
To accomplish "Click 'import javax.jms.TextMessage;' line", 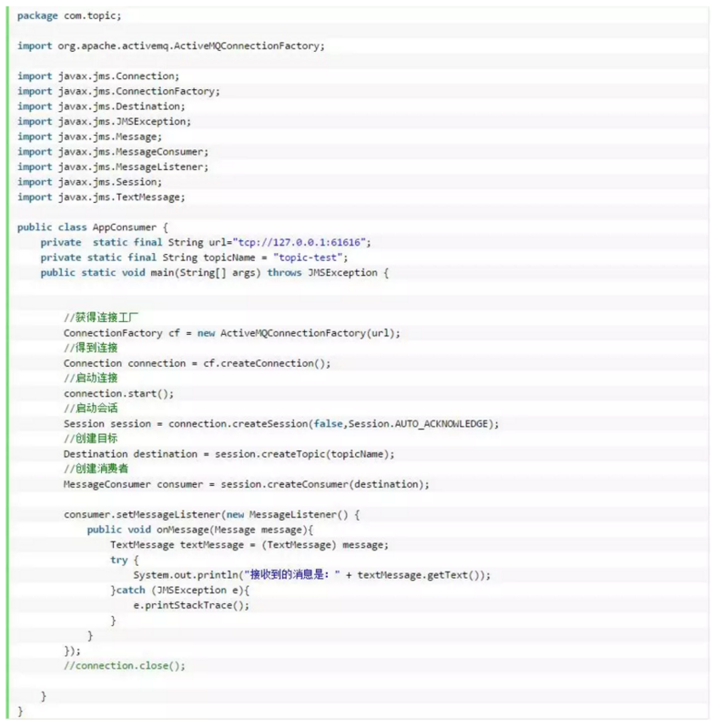I will coord(101,197).
